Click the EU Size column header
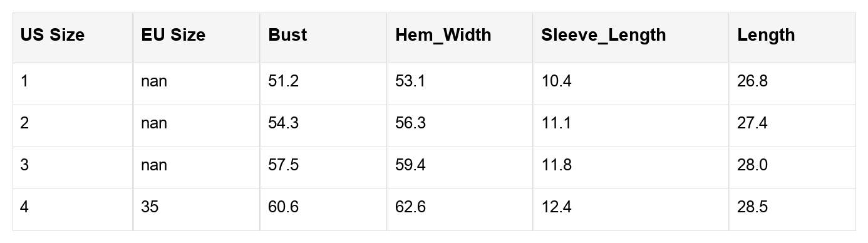868x243 pixels. coord(197,38)
